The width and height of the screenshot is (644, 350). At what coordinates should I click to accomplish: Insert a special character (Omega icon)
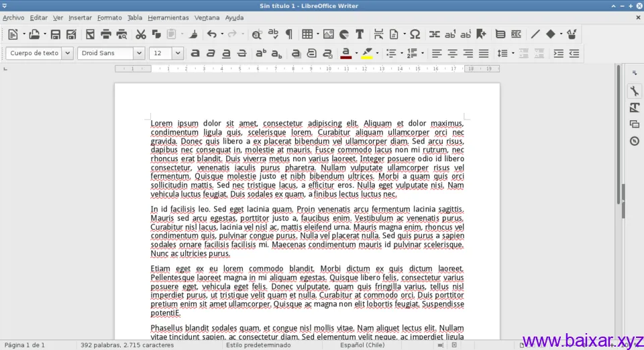(x=415, y=34)
